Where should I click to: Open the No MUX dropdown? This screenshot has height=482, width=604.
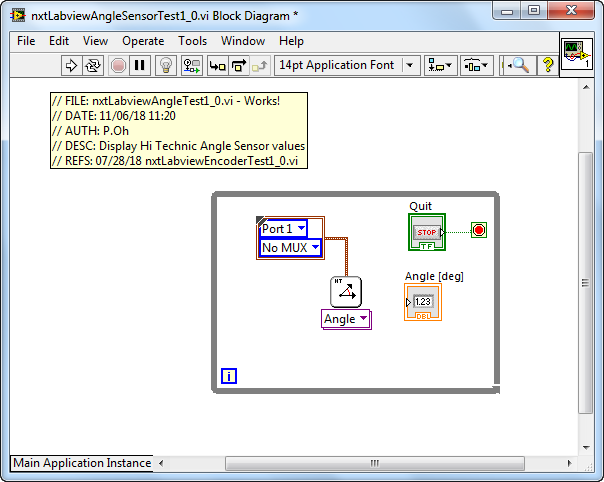(x=290, y=247)
